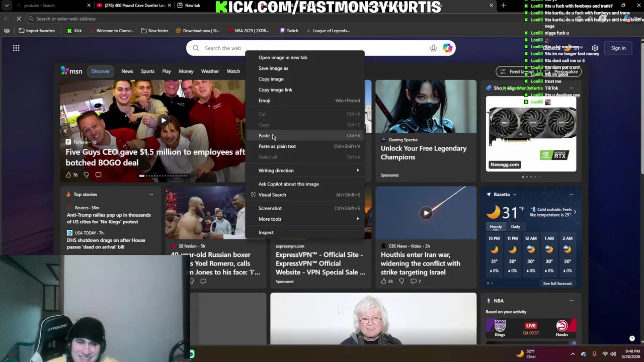Image resolution: width=644 pixels, height=362 pixels.
Task: Click the microphone voice search icon
Action: [x=433, y=48]
